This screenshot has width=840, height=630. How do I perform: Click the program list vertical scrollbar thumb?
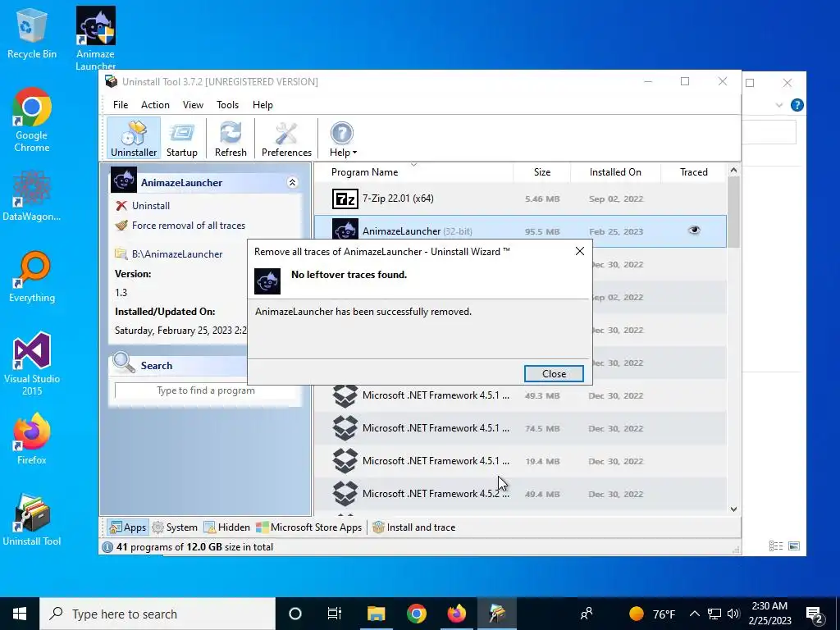(x=733, y=212)
